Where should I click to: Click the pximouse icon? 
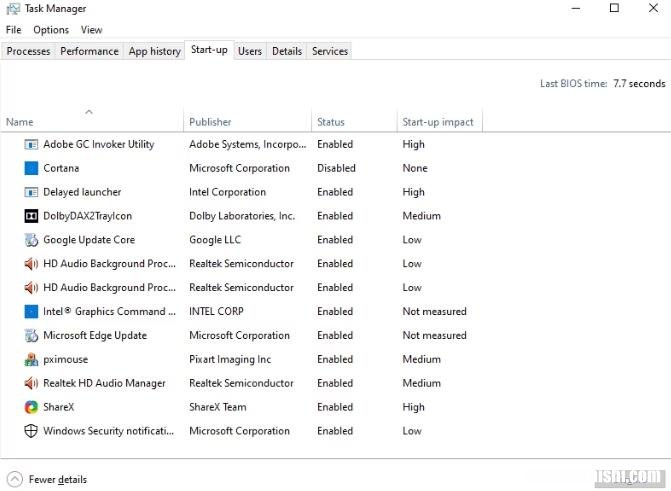[31, 360]
